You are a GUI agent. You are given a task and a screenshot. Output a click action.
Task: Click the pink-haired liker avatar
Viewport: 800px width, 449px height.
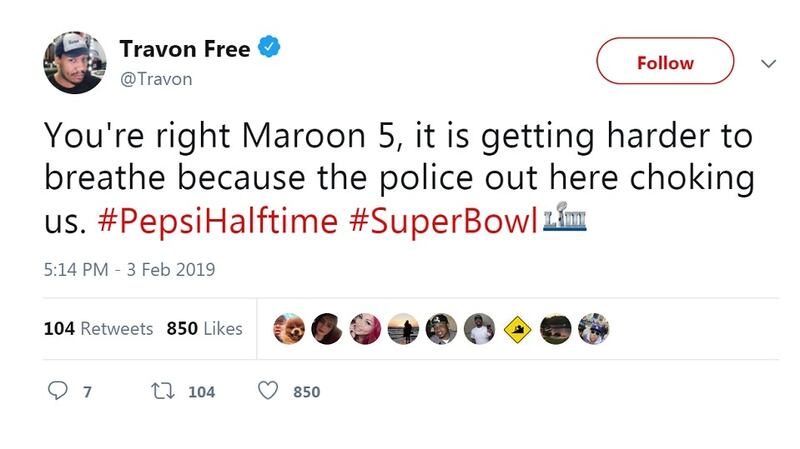[364, 328]
